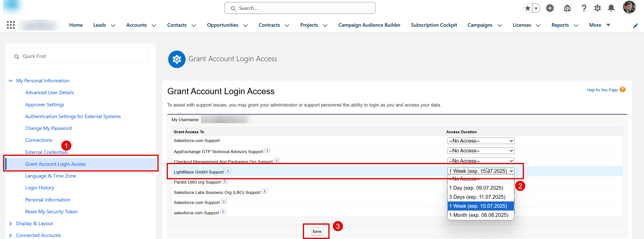
Task: Expand the Opportunities tab dropdown chevron
Action: (246, 25)
